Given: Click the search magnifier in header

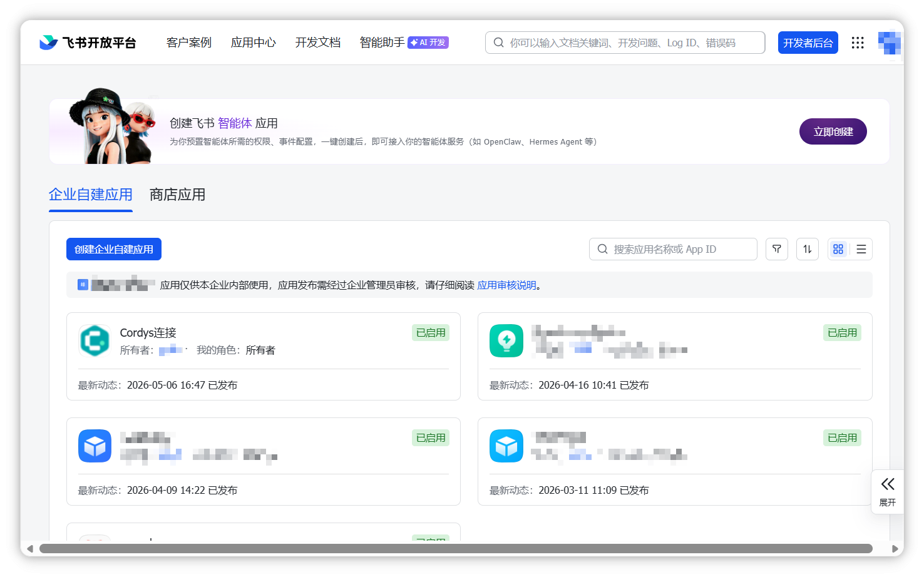Looking at the screenshot, I should (x=499, y=43).
